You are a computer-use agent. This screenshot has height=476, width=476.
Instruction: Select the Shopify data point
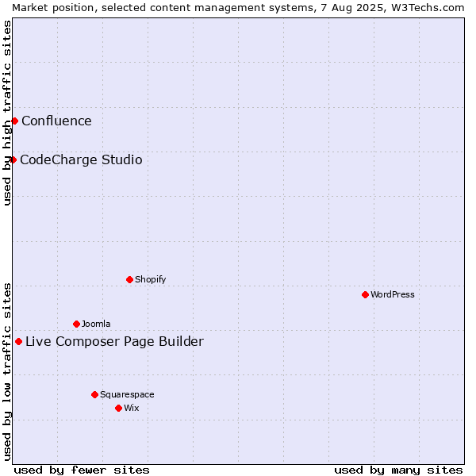[x=129, y=279]
